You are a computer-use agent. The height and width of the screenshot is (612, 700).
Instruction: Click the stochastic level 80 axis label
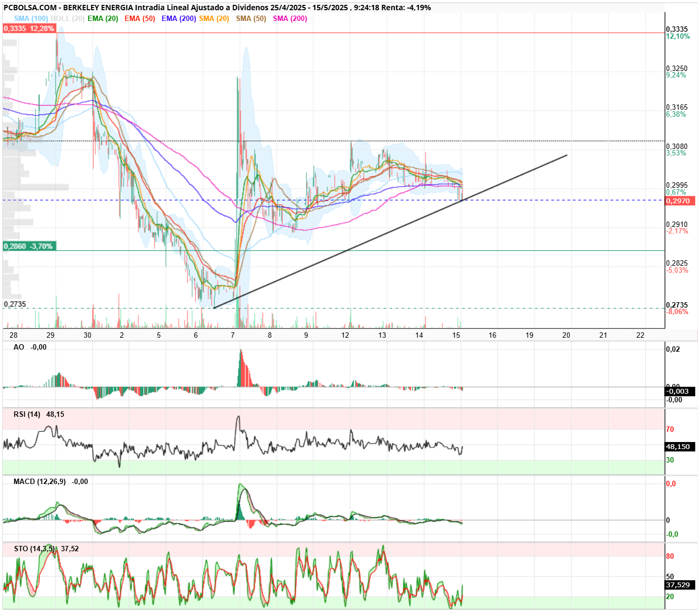[670, 556]
